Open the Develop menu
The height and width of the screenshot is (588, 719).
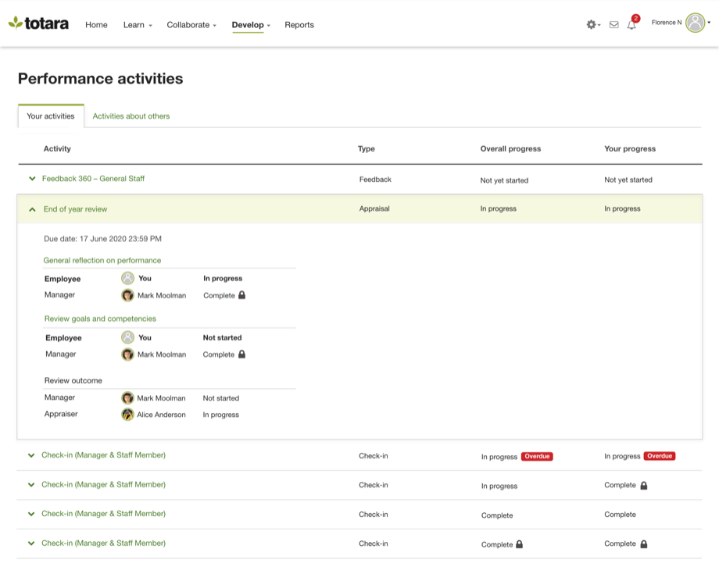[248, 24]
